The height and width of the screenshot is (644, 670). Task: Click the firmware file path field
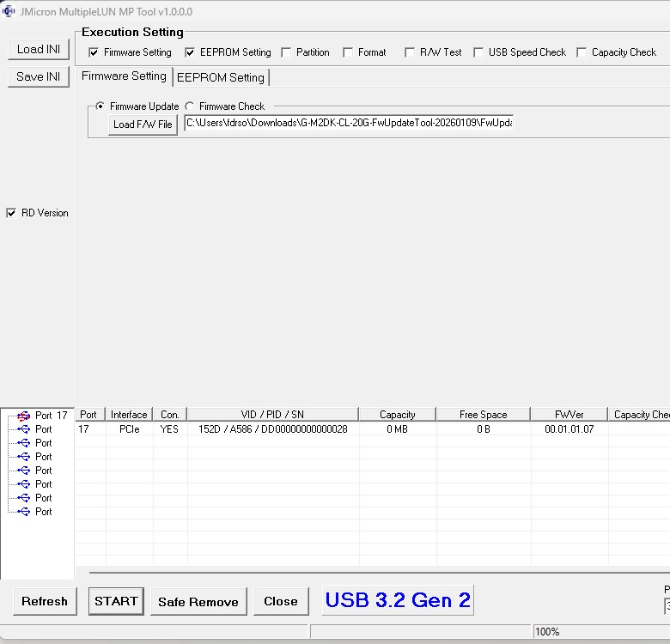(x=348, y=124)
